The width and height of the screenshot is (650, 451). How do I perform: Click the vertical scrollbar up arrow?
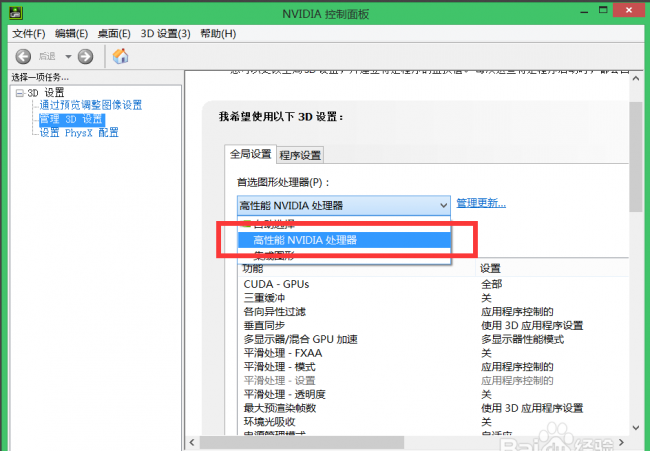pyautogui.click(x=635, y=78)
